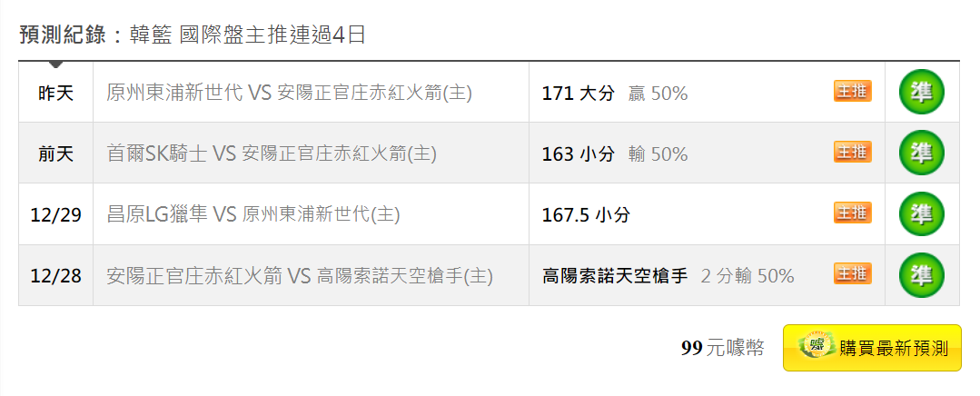The width and height of the screenshot is (980, 396).
Task: Click the green 準 icon for 昨天
Action: point(921,92)
